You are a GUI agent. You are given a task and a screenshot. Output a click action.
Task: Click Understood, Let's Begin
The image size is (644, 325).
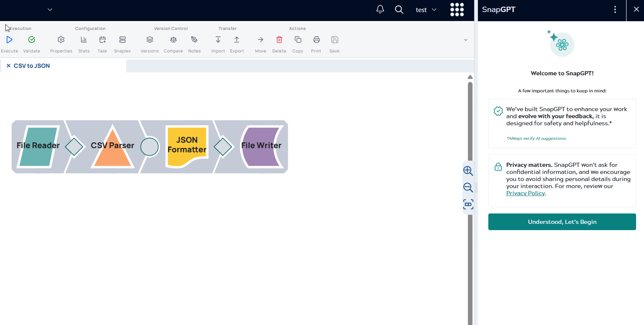562,222
